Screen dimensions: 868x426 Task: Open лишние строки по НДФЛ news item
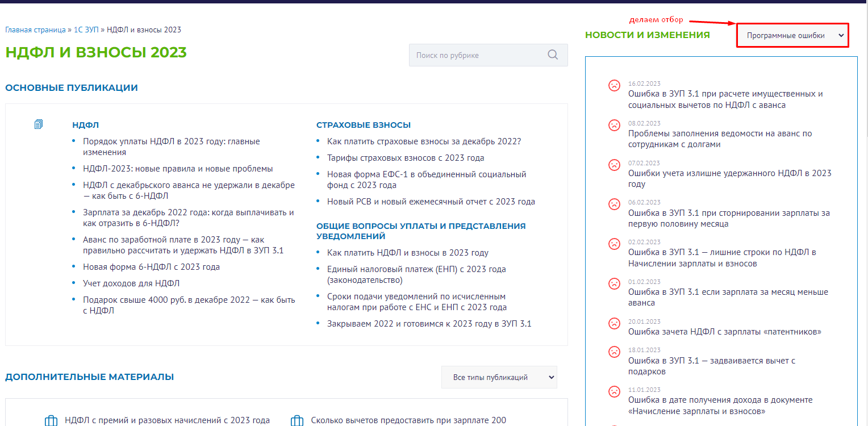point(722,258)
